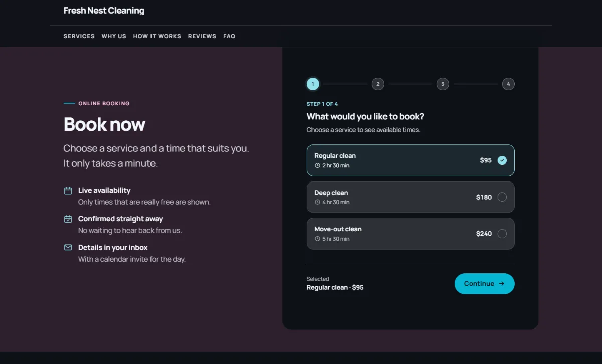
Task: Click the empty radio circle for Deep clean
Action: click(x=502, y=197)
